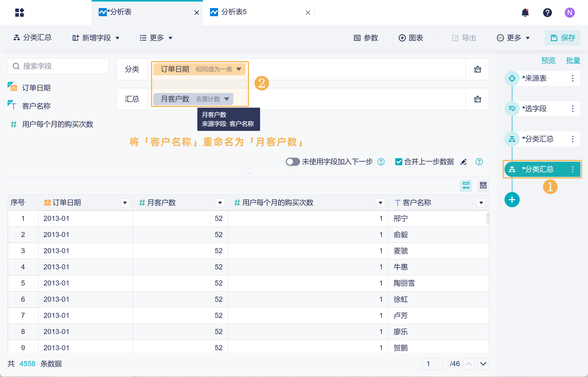588x377 pixels.
Task: Expand 新增字段 dropdown
Action: point(117,38)
